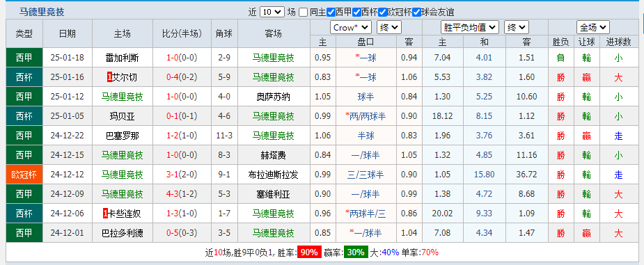Viewport: 644px width, 265px height.
Task: Click the 盘口 column header
Action: point(366,42)
